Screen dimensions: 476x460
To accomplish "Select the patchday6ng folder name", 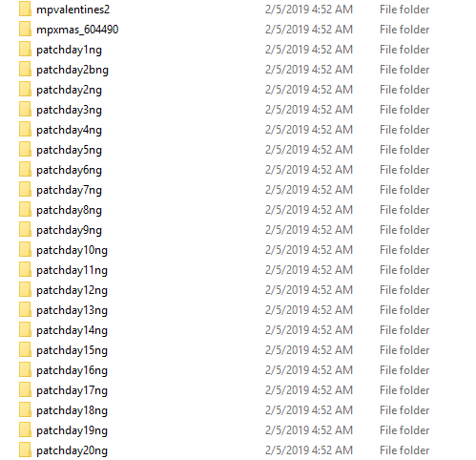I will tap(69, 170).
